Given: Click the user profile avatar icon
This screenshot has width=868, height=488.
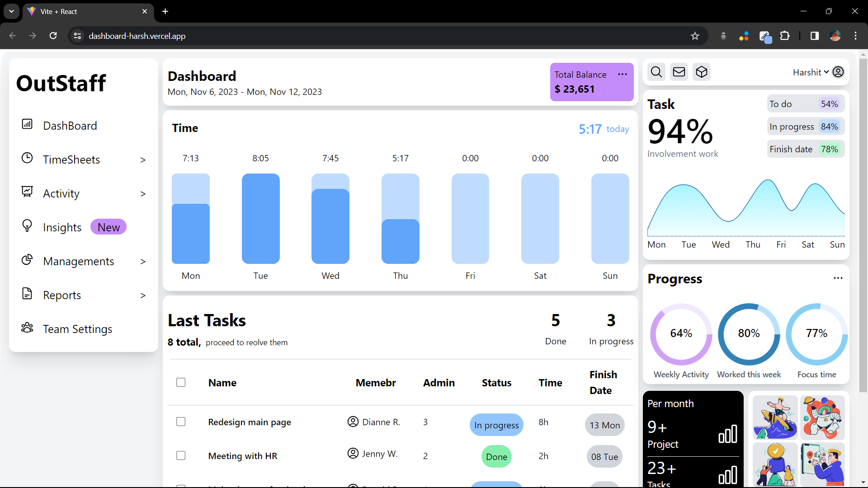Looking at the screenshot, I should tap(838, 72).
